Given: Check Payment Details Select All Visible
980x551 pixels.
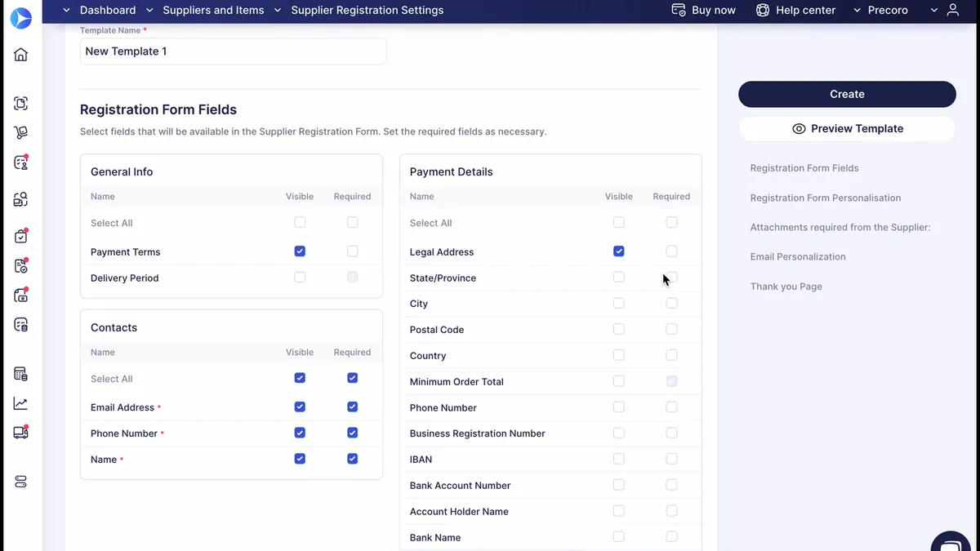Looking at the screenshot, I should (618, 222).
